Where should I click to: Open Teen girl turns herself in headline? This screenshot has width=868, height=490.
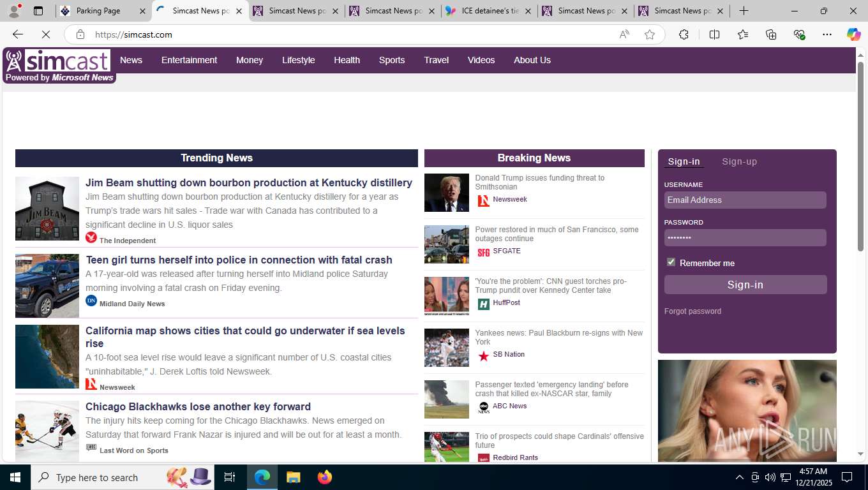[239, 260]
